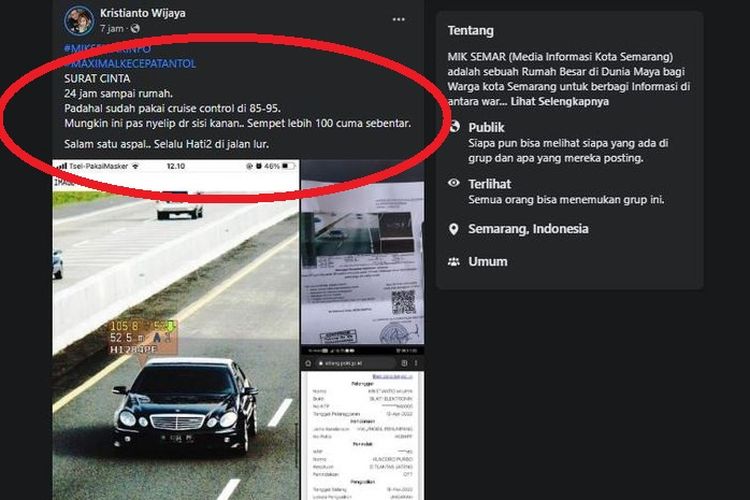Open the #MAXIMALKECEPATANTOL hashtag
The height and width of the screenshot is (500, 750).
[x=130, y=64]
